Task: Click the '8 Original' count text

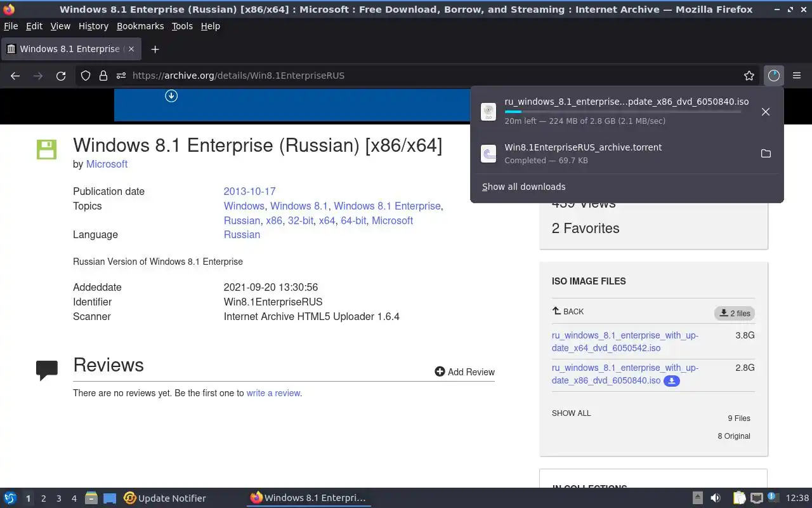Action: tap(734, 436)
